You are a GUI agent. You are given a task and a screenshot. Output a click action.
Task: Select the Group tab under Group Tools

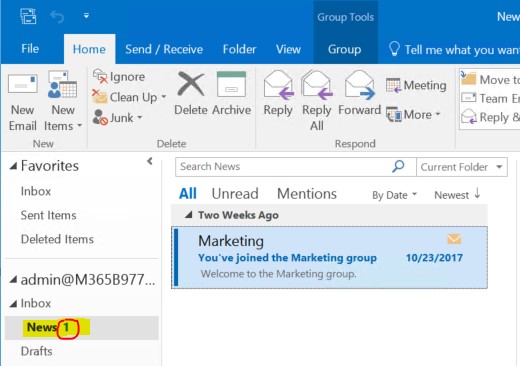click(345, 49)
